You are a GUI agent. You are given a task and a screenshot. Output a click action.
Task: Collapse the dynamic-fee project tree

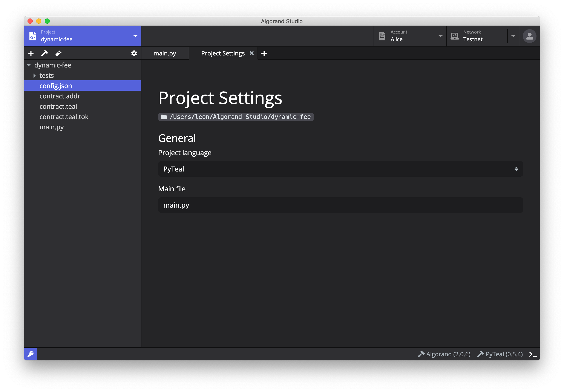(29, 65)
